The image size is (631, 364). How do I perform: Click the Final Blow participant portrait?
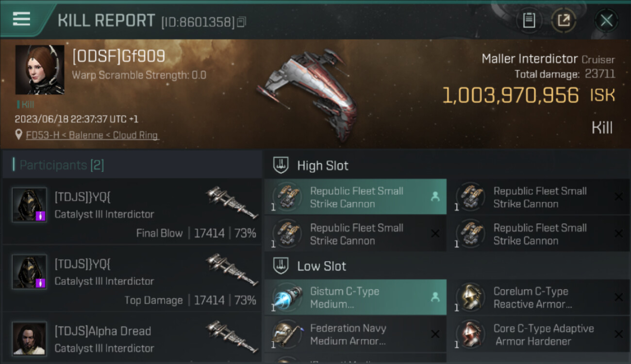click(30, 205)
